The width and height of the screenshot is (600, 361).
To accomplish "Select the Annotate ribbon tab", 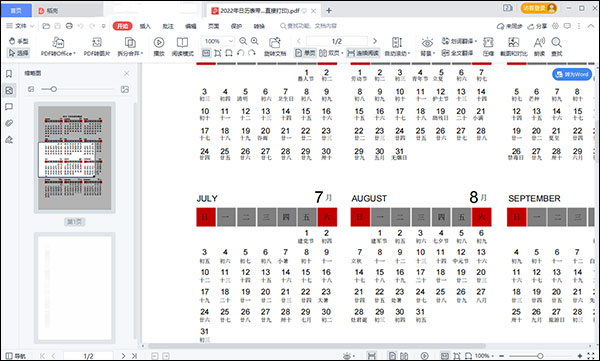I will click(168, 26).
